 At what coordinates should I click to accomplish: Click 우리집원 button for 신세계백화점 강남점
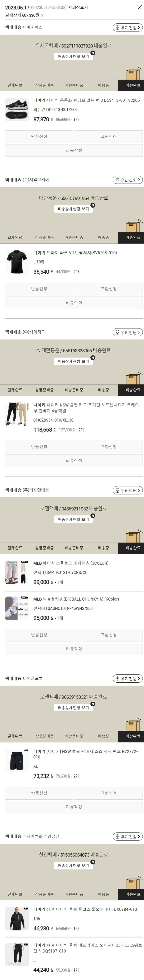[128, 836]
